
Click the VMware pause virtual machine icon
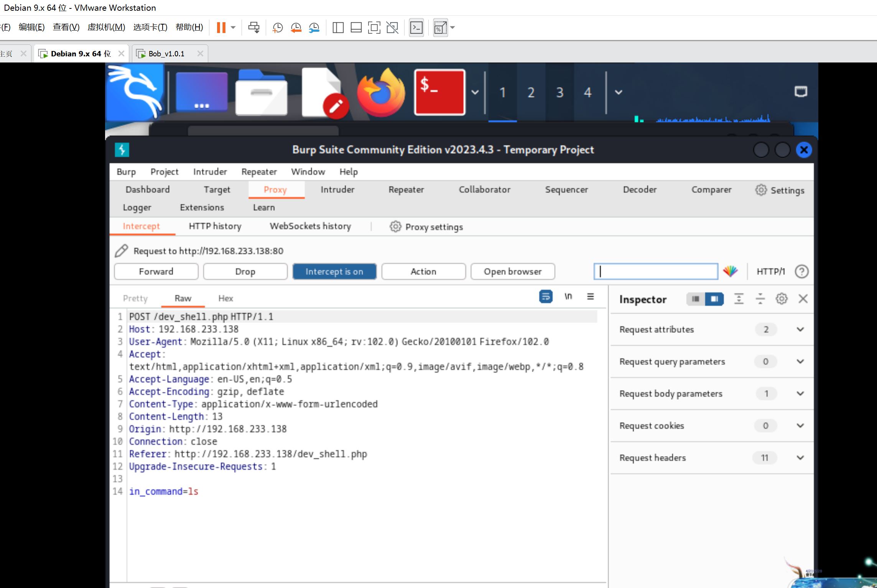click(x=221, y=28)
